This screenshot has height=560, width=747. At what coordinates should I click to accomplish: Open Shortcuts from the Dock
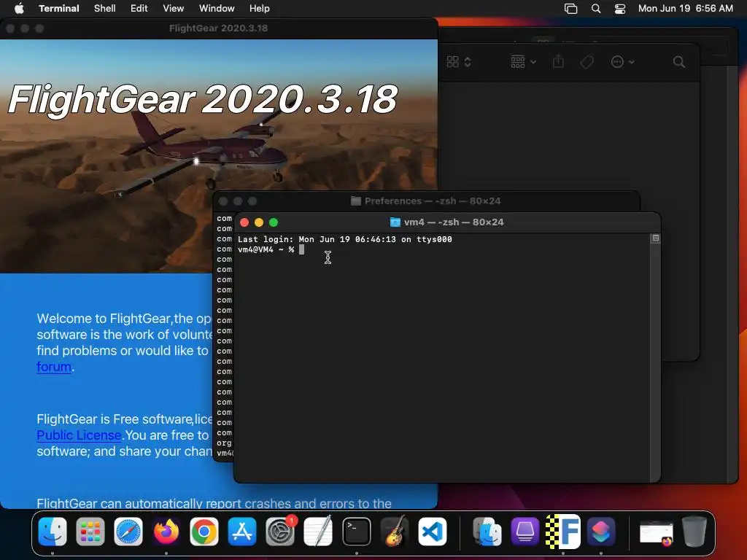coord(601,532)
